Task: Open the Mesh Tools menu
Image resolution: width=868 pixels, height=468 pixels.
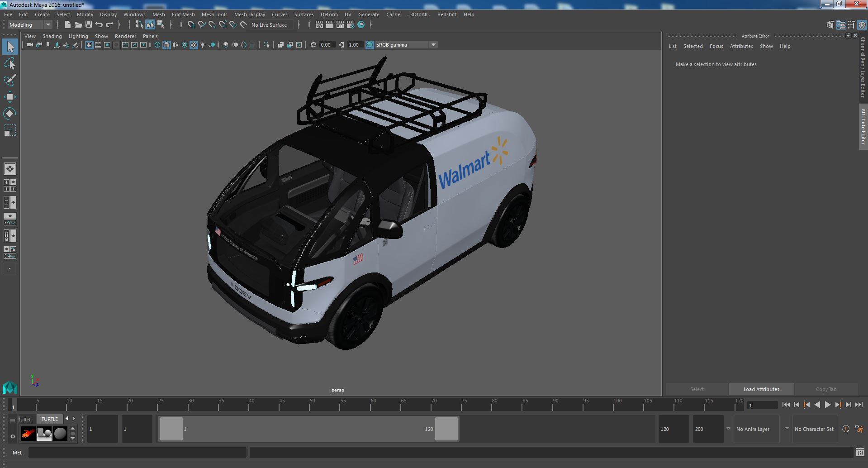Action: pos(214,14)
